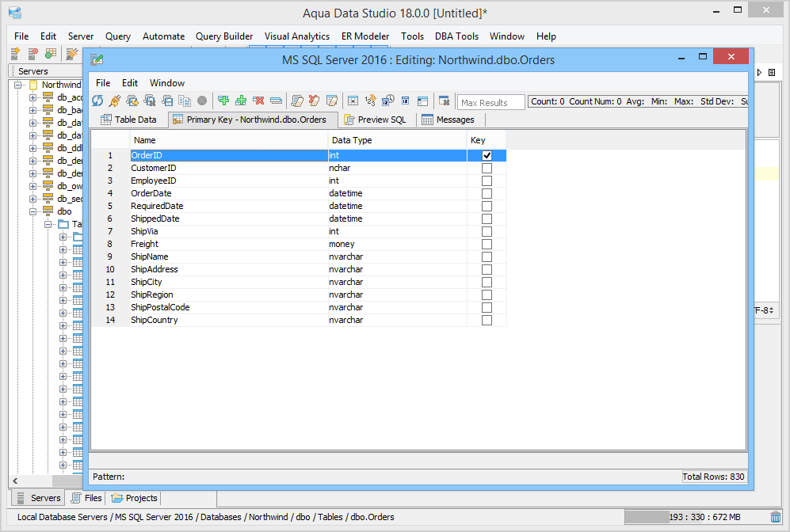Expand the db_bac schema node
The width and height of the screenshot is (790, 532).
(x=32, y=110)
